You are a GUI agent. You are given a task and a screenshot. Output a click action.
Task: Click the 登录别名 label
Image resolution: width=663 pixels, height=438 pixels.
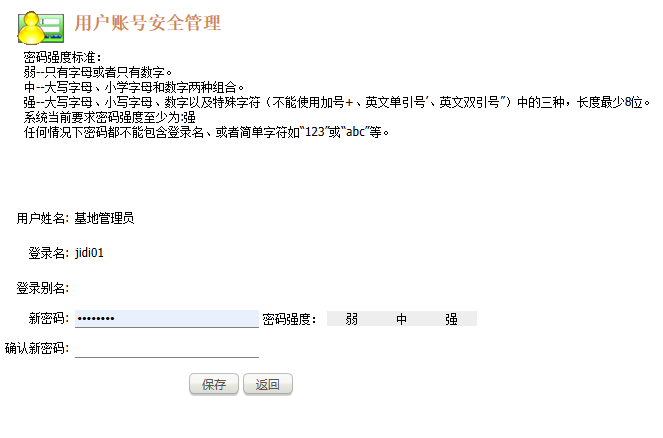42,288
